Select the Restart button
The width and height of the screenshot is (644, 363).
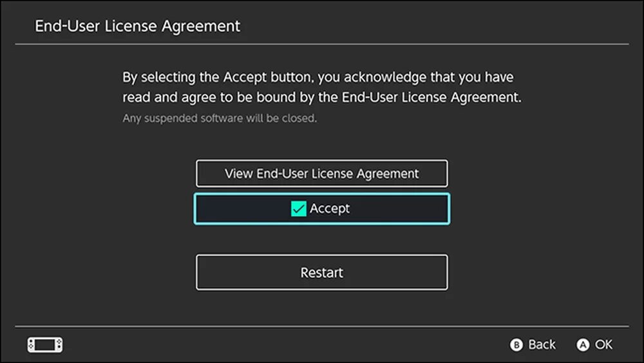pos(321,272)
